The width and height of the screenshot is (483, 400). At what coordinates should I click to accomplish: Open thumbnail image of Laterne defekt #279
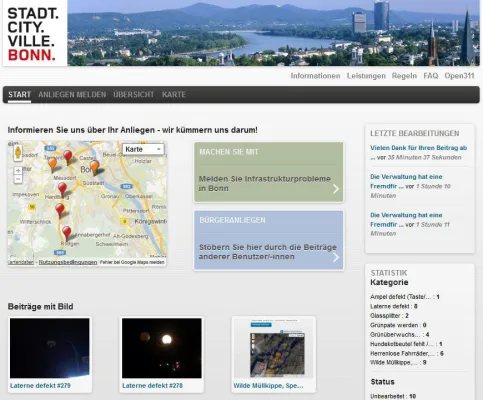click(50, 348)
